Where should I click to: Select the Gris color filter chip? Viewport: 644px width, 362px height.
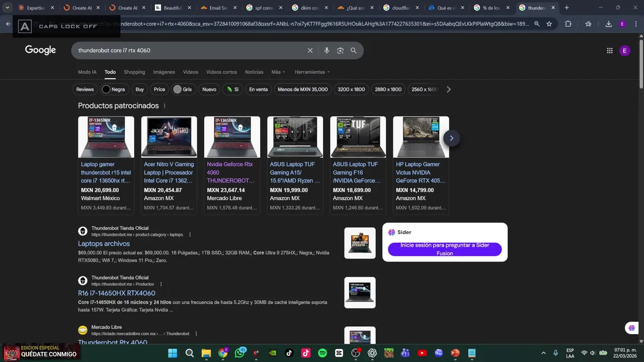coord(183,89)
